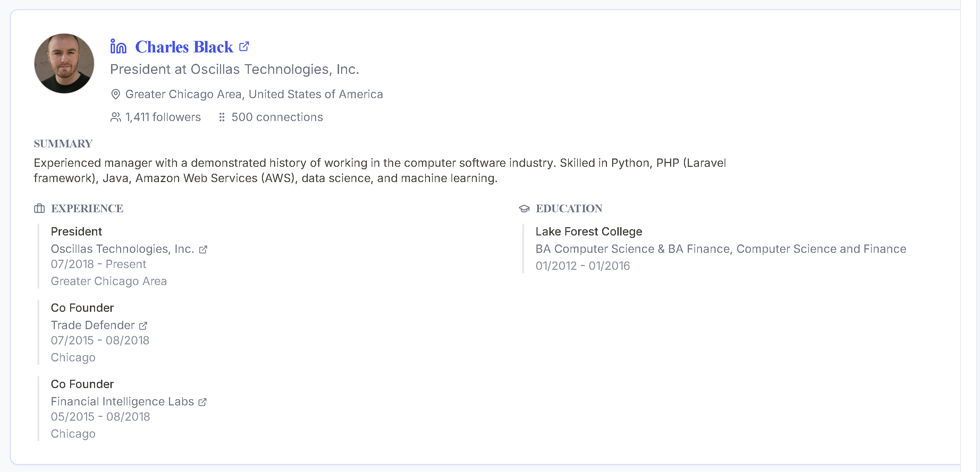Click the summary paragraph starting 'Experienced manager'
The height and width of the screenshot is (472, 980).
coord(380,170)
